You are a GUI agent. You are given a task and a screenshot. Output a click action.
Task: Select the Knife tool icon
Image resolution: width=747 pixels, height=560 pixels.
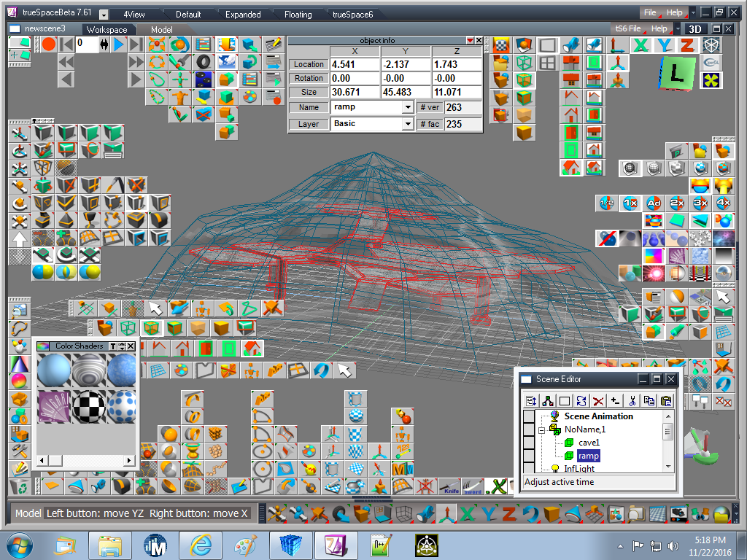click(x=449, y=486)
